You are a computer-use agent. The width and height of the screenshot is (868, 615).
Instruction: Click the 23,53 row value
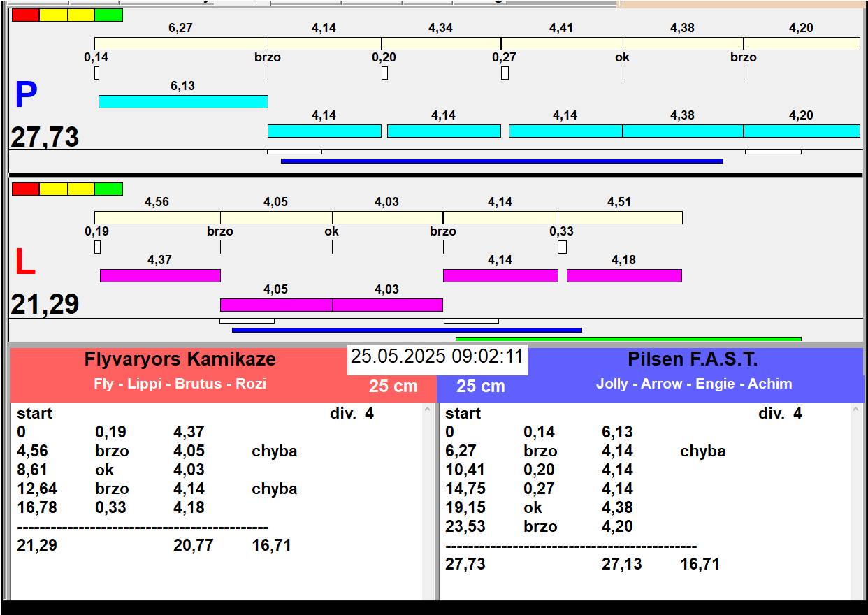(x=465, y=526)
